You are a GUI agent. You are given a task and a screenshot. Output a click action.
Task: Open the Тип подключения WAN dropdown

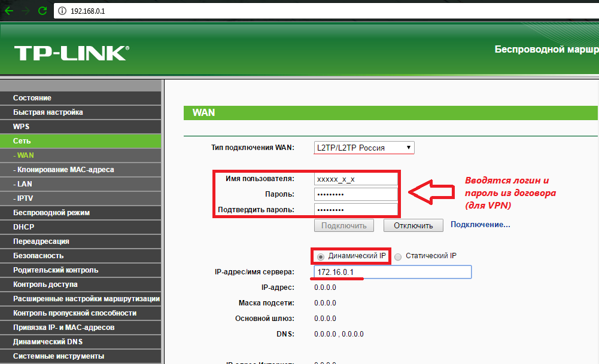(x=363, y=148)
